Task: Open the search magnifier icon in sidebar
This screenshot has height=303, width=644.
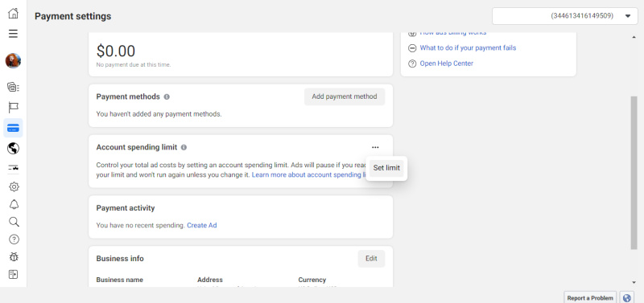Action: tap(14, 222)
